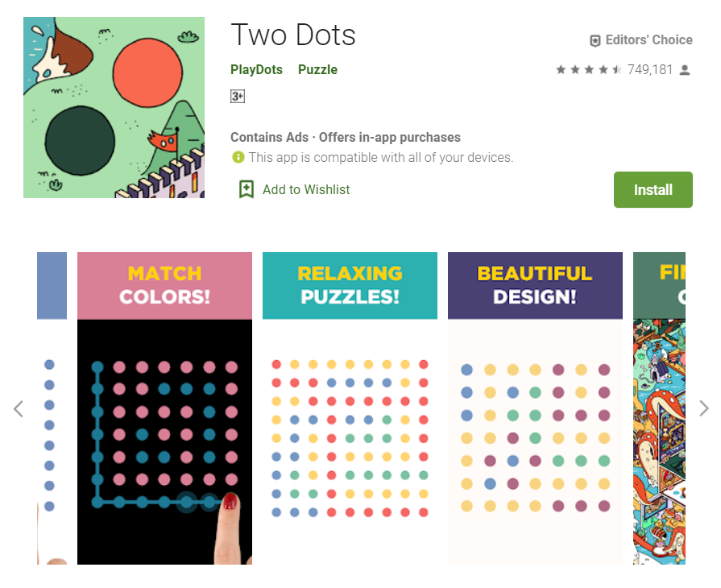Go back using the left carousel chevron

tap(18, 408)
